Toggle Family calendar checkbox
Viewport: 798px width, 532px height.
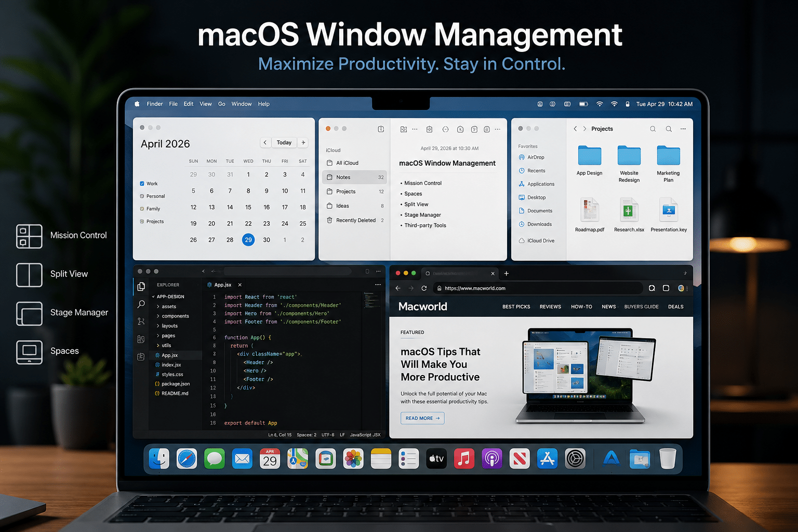[142, 208]
